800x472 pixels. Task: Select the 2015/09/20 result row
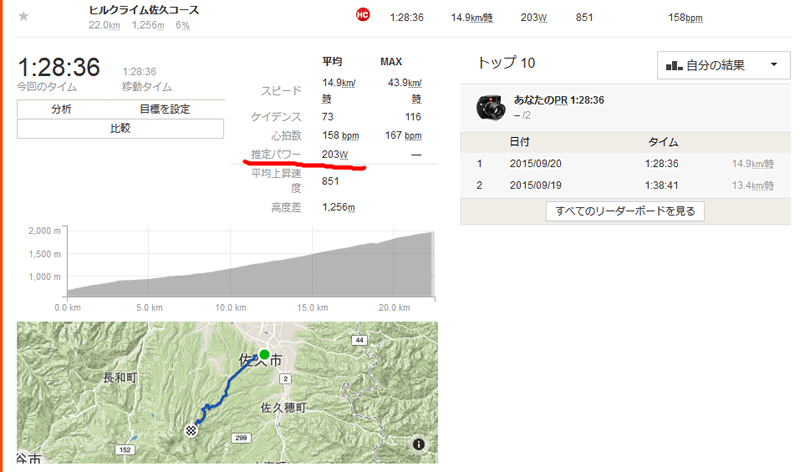pos(626,164)
